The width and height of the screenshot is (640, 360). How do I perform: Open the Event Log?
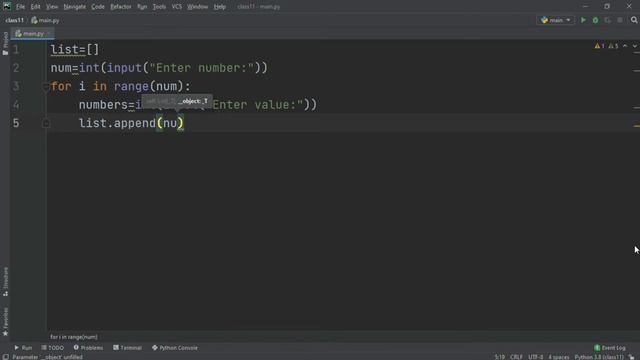click(610, 348)
